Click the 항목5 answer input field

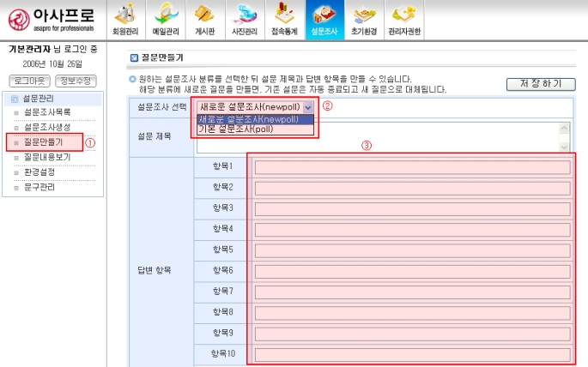click(412, 250)
